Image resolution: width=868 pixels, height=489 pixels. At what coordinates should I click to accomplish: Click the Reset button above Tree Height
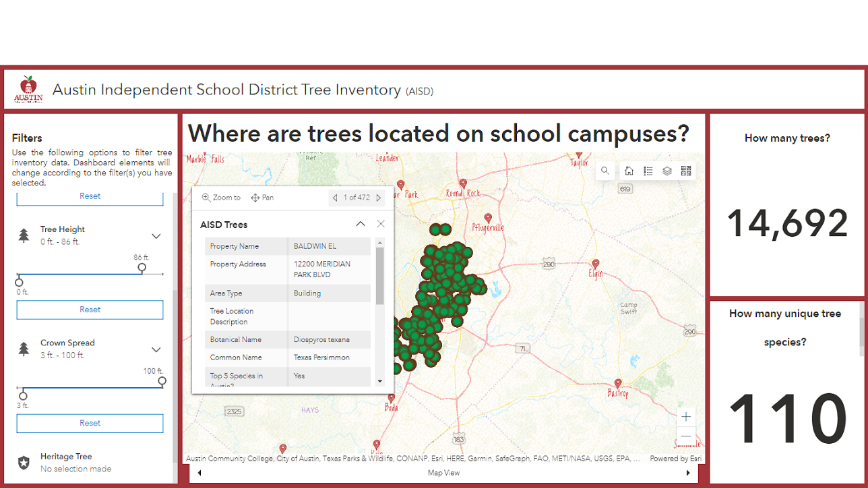[x=90, y=196]
